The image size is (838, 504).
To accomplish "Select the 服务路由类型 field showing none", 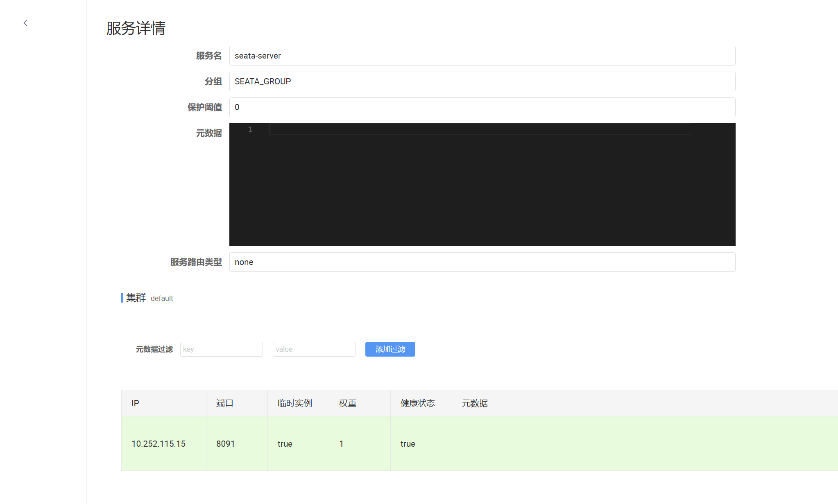I will coord(482,262).
